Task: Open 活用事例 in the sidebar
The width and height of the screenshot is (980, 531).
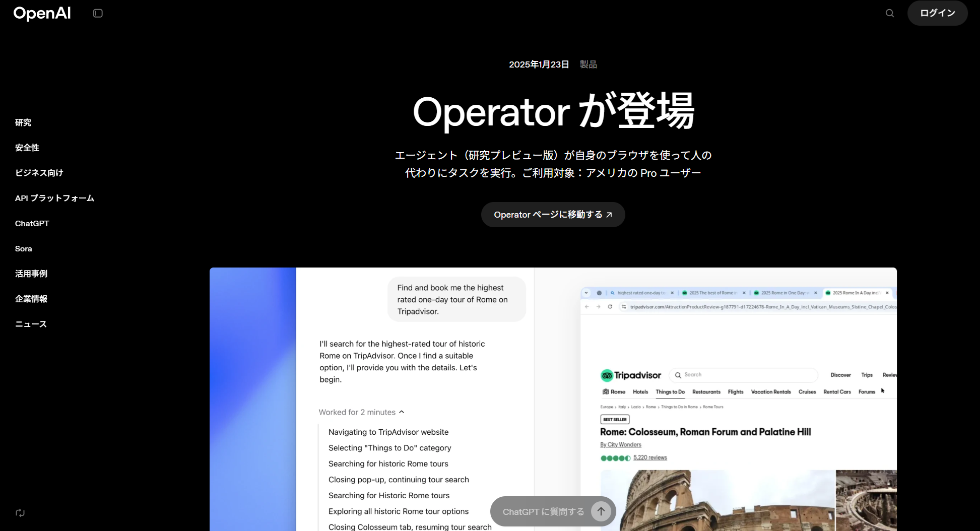Action: pyautogui.click(x=31, y=274)
